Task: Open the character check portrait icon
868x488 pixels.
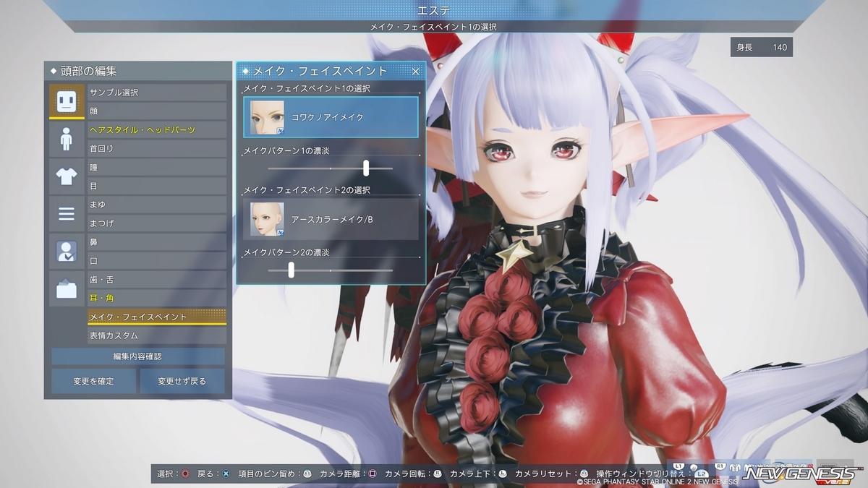Action: [67, 251]
